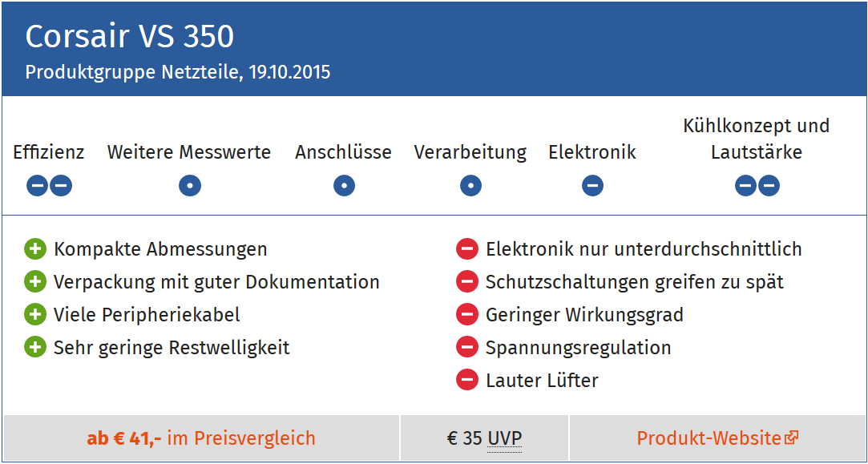Viewport: 868px width, 464px height.
Task: Click the Corsair VS 350 title
Action: click(x=130, y=37)
